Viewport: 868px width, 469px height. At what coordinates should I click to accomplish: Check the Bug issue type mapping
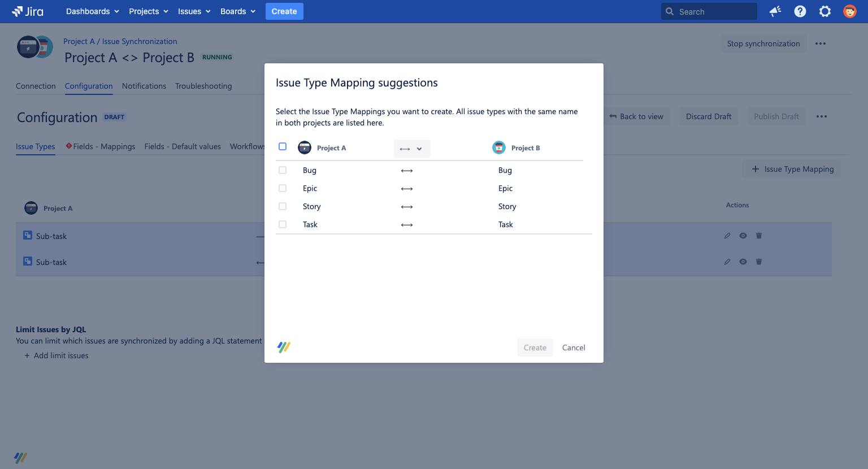pyautogui.click(x=283, y=170)
